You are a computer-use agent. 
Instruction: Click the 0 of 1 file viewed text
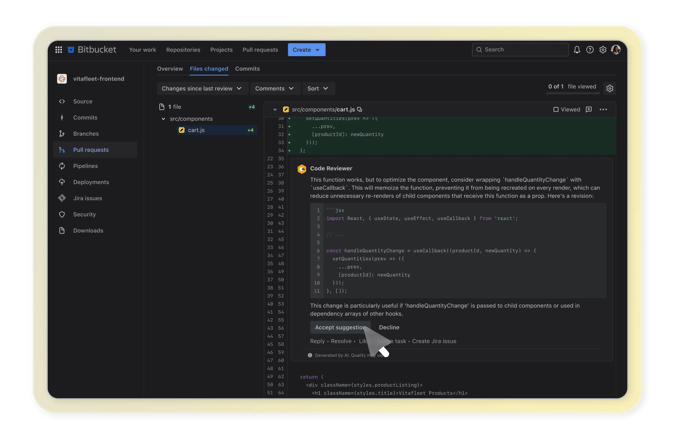(x=572, y=87)
